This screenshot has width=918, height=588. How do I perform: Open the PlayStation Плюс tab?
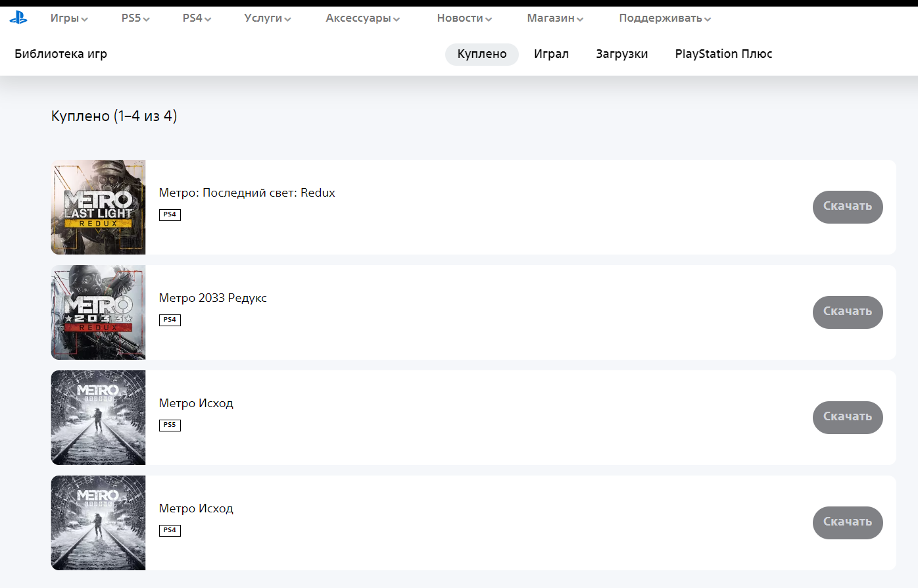(x=723, y=54)
